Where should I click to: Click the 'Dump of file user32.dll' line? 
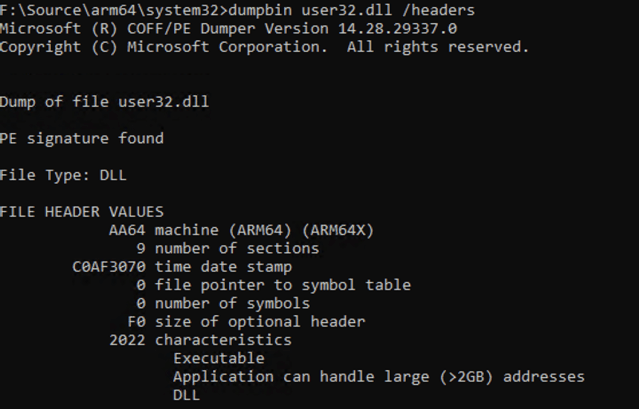[x=104, y=102]
